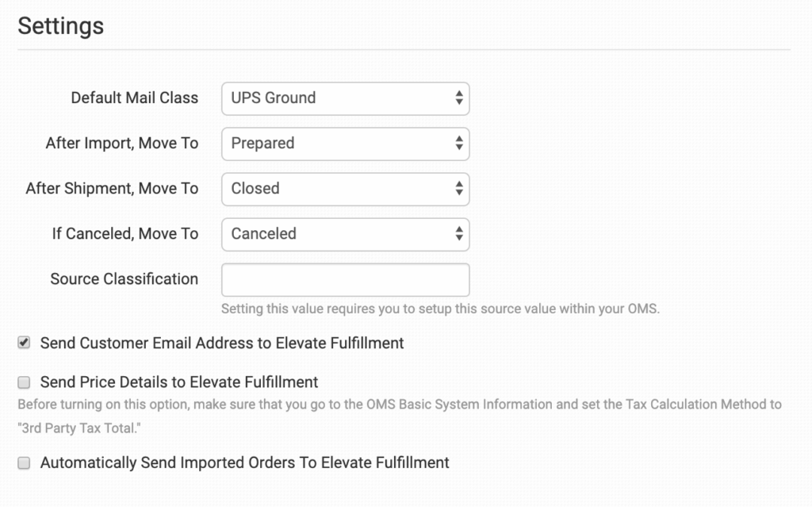Click the "Send Customer Email Address" label text
The image size is (812, 507).
[x=222, y=344]
